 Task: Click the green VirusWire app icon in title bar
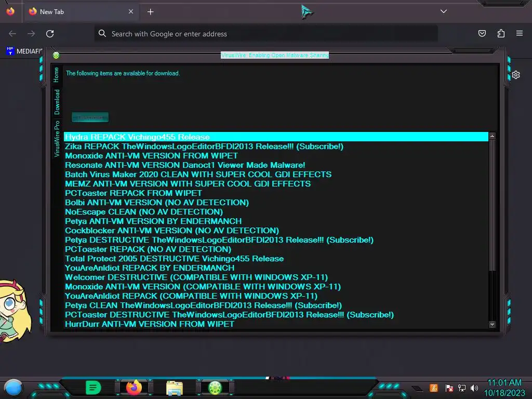click(x=56, y=55)
